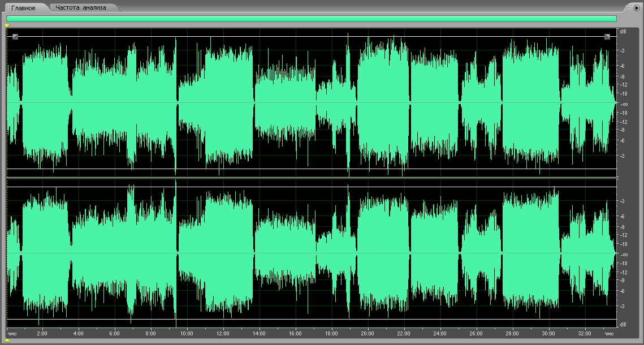Screen dimensions: 644x345
Task: Click the top dB amplitude scale label
Action: [623, 32]
